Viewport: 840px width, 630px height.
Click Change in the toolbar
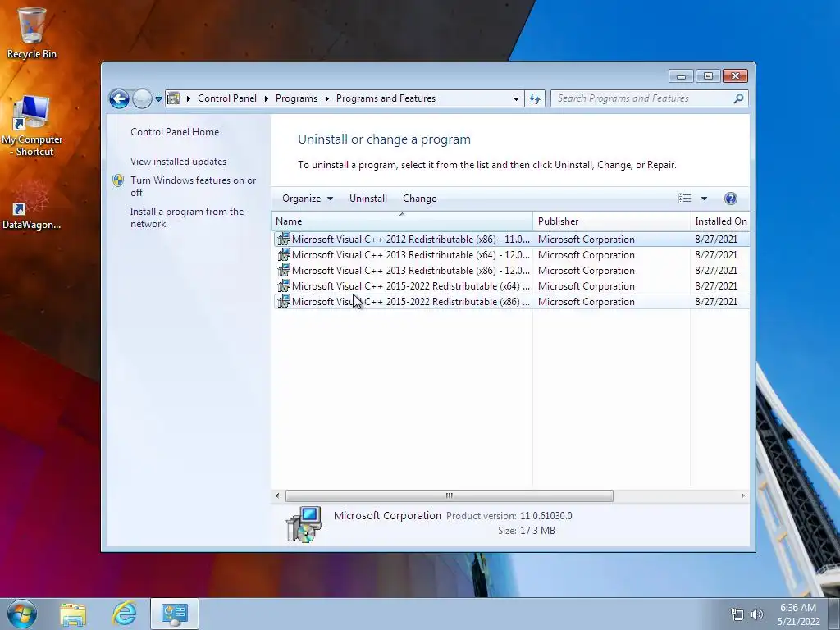coord(419,199)
